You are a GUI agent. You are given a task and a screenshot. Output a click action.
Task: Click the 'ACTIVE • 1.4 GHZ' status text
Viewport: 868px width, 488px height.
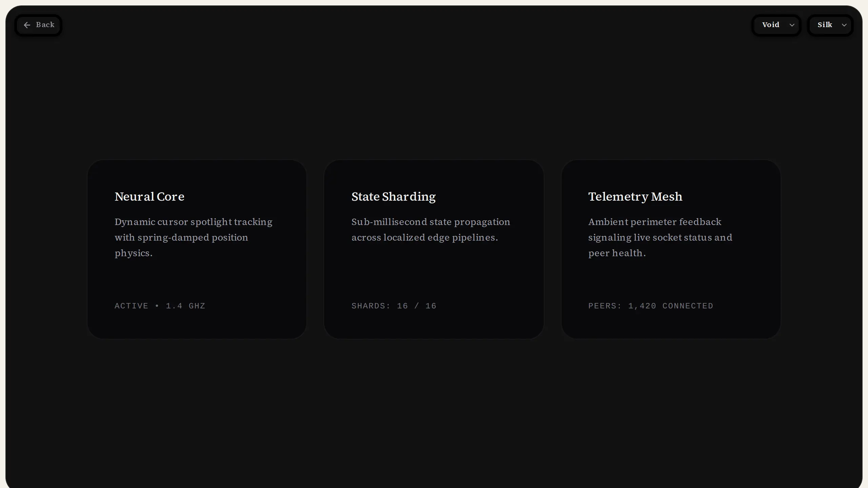[160, 306]
